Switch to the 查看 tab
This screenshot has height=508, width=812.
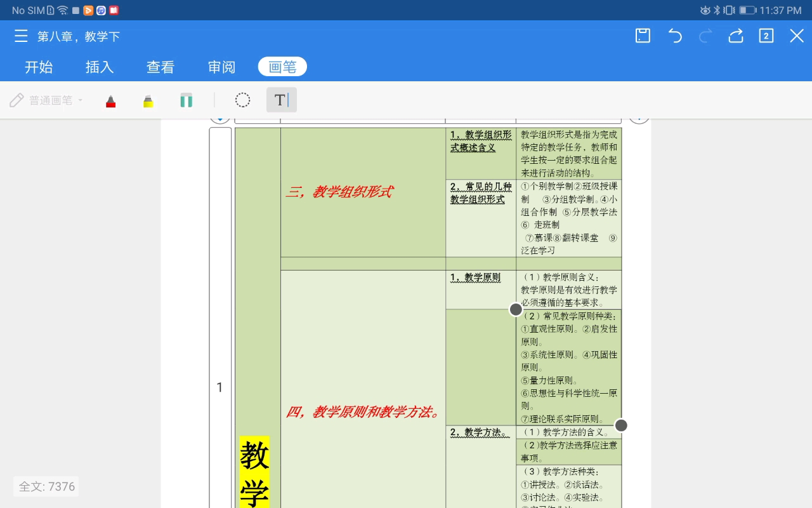160,67
